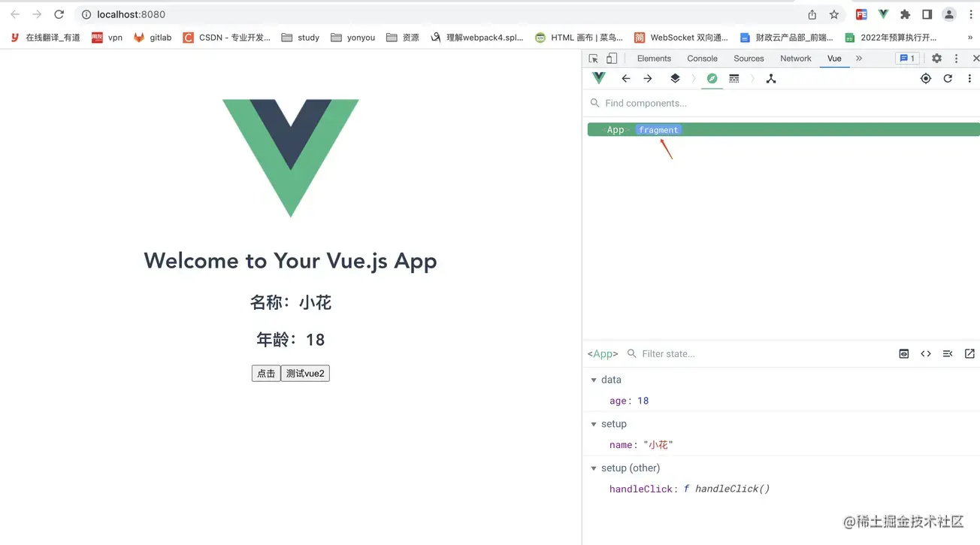Open the 资源 bookmarks folder
980x545 pixels.
403,37
